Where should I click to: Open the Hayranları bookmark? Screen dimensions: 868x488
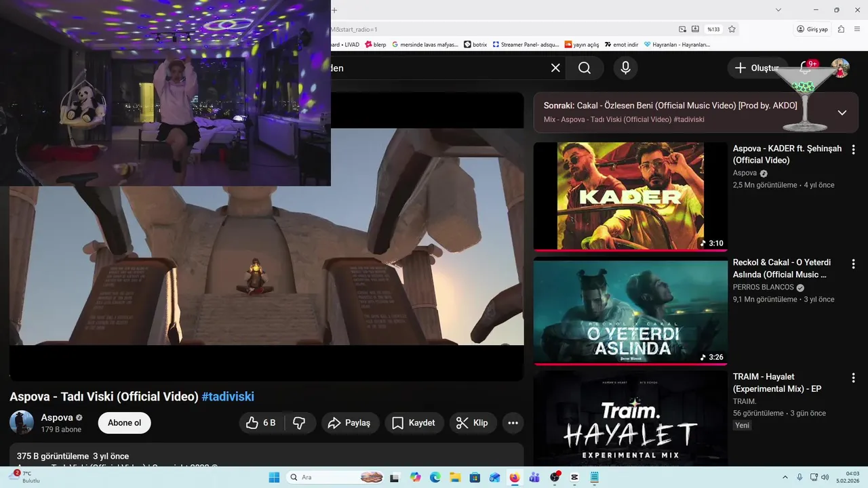tap(677, 45)
